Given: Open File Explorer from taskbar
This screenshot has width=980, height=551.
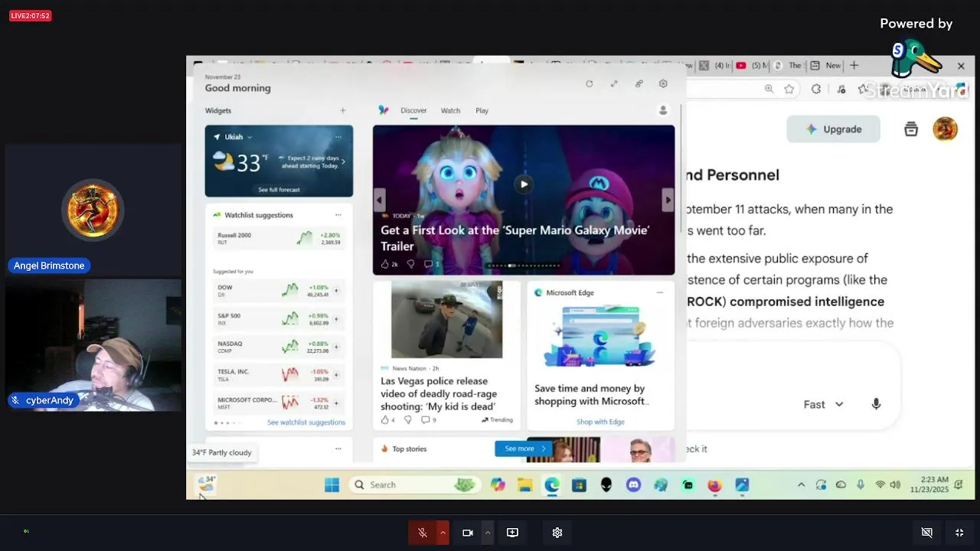Looking at the screenshot, I should tap(524, 484).
